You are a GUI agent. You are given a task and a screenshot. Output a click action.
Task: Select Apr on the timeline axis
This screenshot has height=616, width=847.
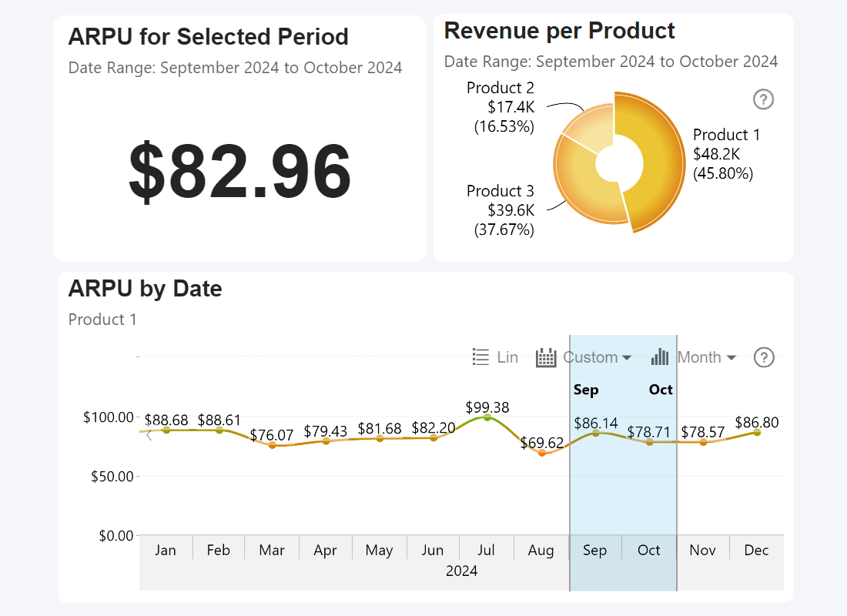point(325,550)
